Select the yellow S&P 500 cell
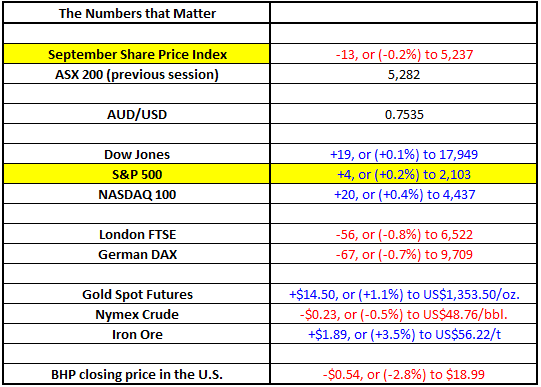 [137, 174]
